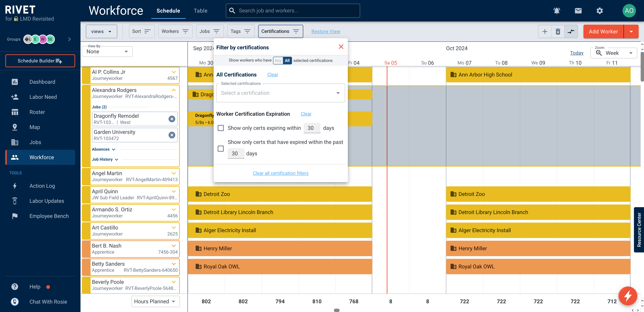Clear All Certifications selection
The height and width of the screenshot is (312, 644).
tap(273, 74)
